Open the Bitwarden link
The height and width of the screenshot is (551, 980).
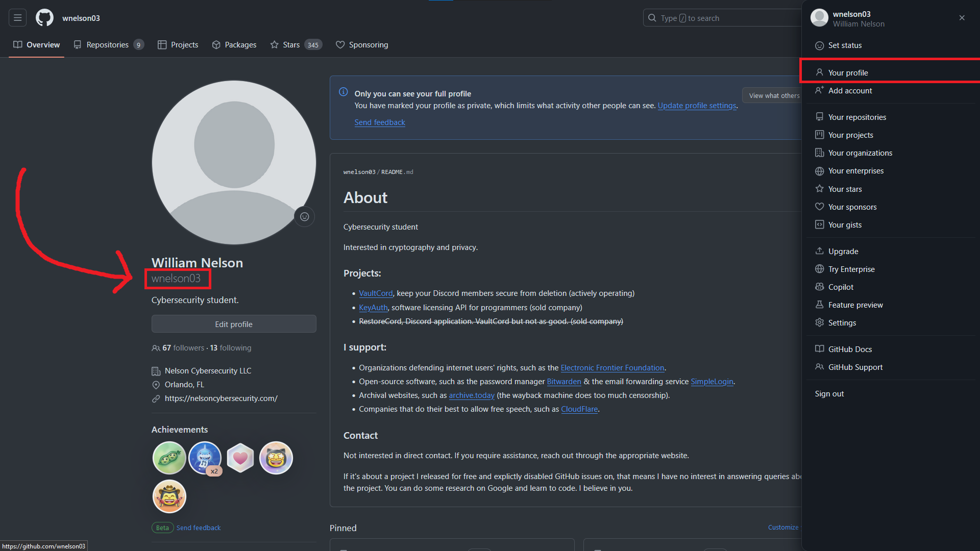click(x=564, y=382)
